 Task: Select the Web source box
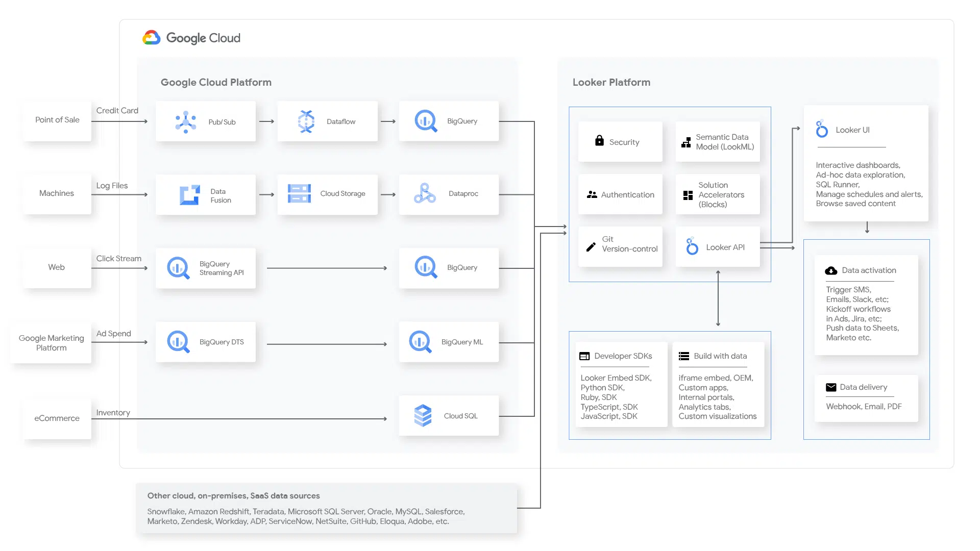(x=57, y=268)
